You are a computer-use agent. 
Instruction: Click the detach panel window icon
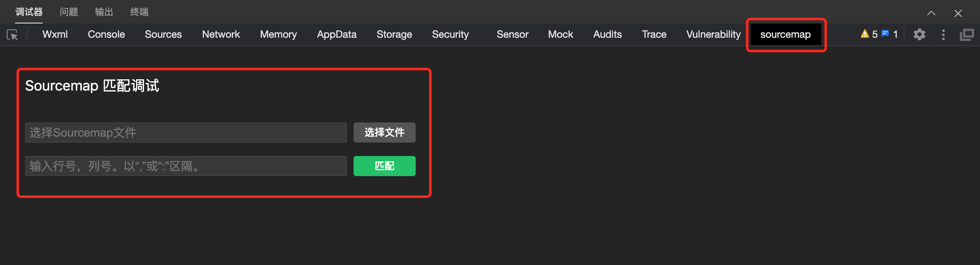[x=967, y=35]
